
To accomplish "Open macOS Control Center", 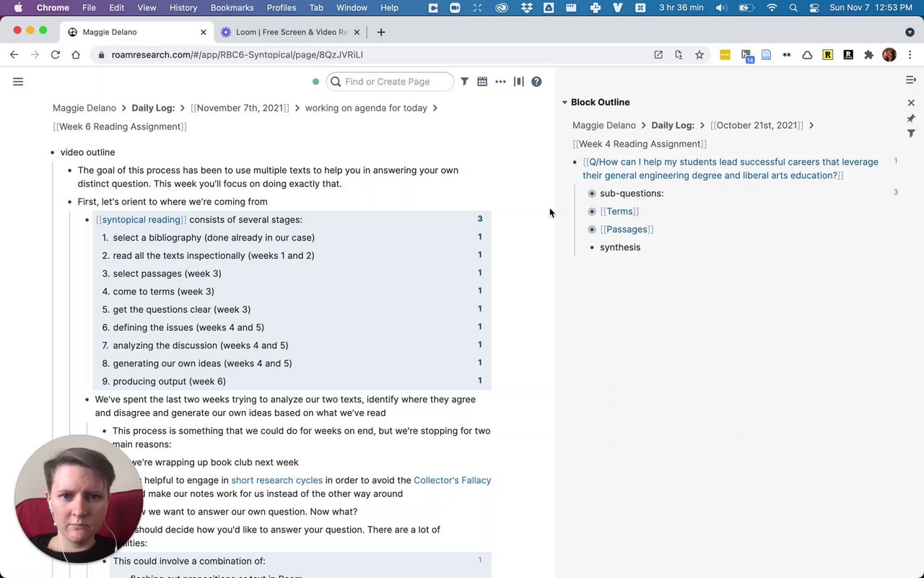I will coord(814,8).
